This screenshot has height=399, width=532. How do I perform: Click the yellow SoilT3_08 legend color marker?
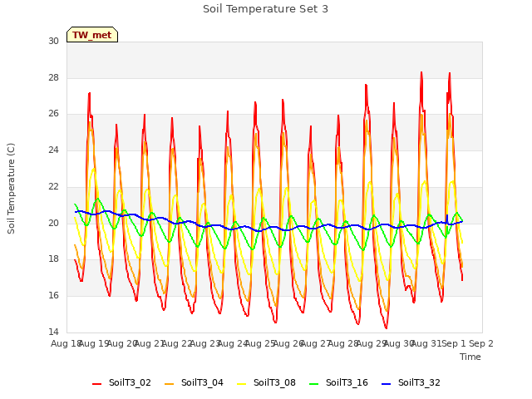(241, 384)
